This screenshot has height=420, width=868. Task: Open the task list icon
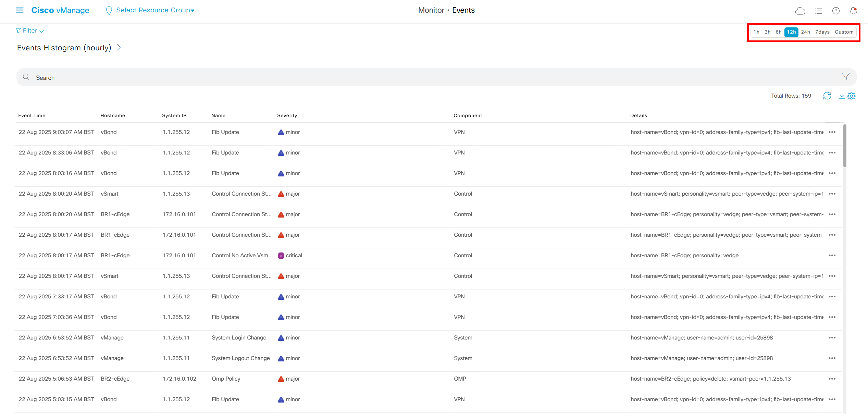coord(819,11)
